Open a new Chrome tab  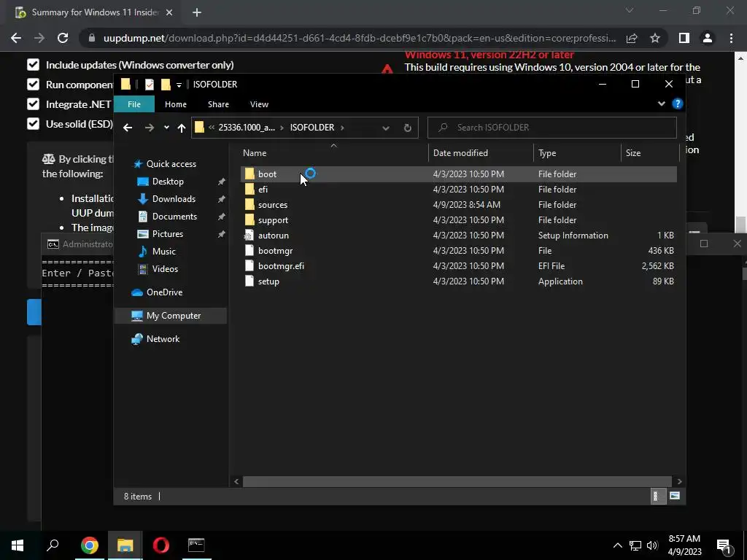click(x=197, y=12)
